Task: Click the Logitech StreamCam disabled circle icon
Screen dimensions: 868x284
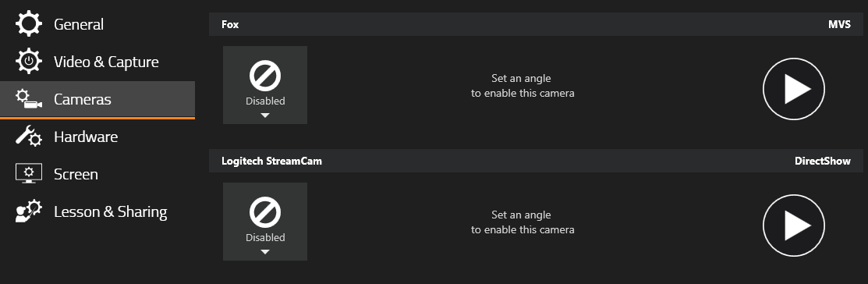Action: (x=265, y=212)
